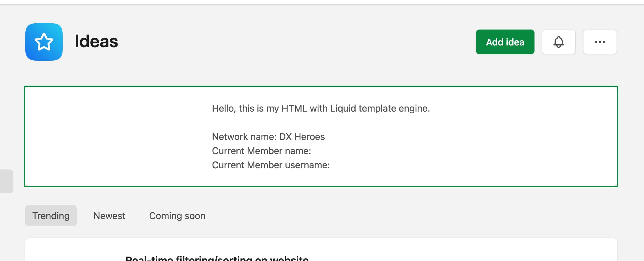This screenshot has width=644, height=261.
Task: Click the Ideas page title
Action: (96, 41)
